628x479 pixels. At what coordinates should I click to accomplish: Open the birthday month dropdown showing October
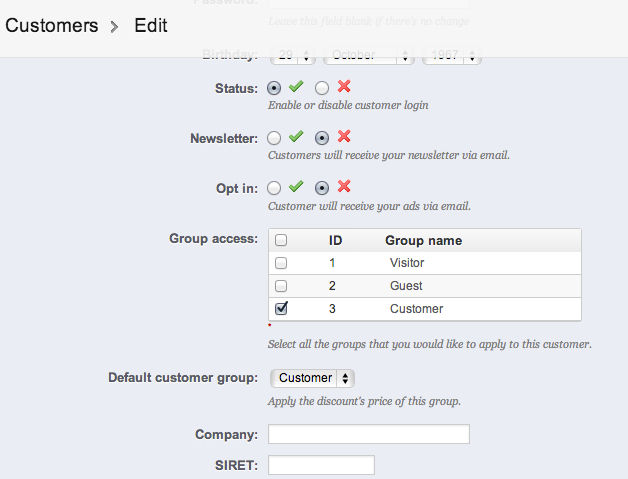pos(370,55)
